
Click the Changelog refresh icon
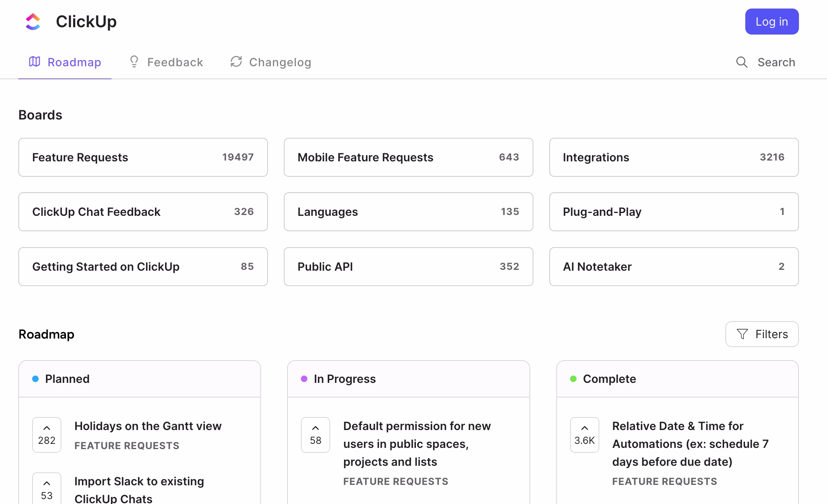coord(236,62)
